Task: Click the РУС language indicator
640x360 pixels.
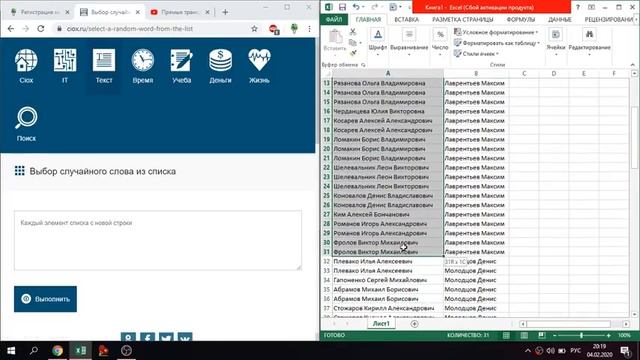Action: coord(576,351)
